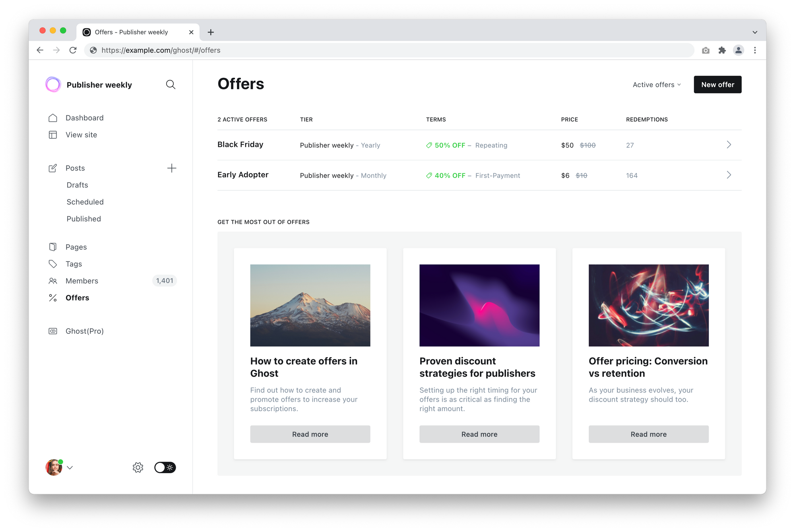The width and height of the screenshot is (795, 532).
Task: Click the Tags icon in sidebar
Action: 53,264
